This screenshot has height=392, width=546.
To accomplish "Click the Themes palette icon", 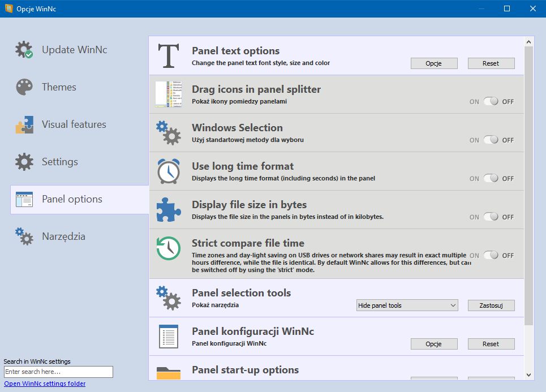I will [x=24, y=87].
